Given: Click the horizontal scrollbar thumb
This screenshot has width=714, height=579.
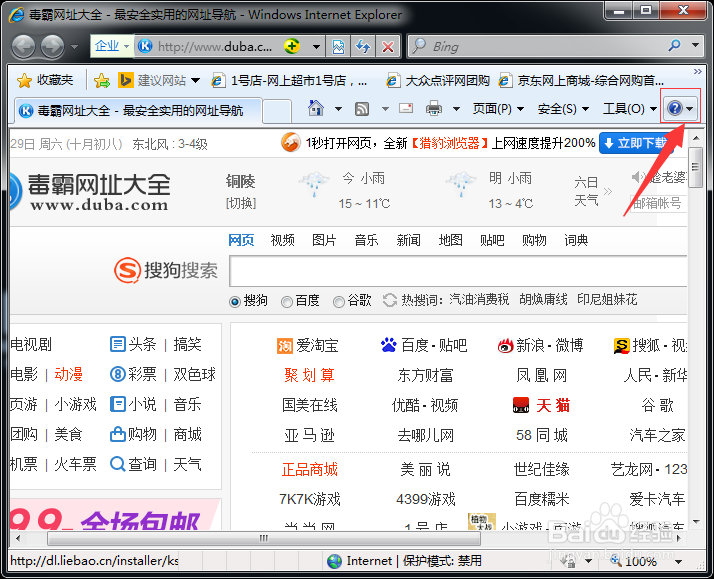Looking at the screenshot, I should pyautogui.click(x=264, y=538).
